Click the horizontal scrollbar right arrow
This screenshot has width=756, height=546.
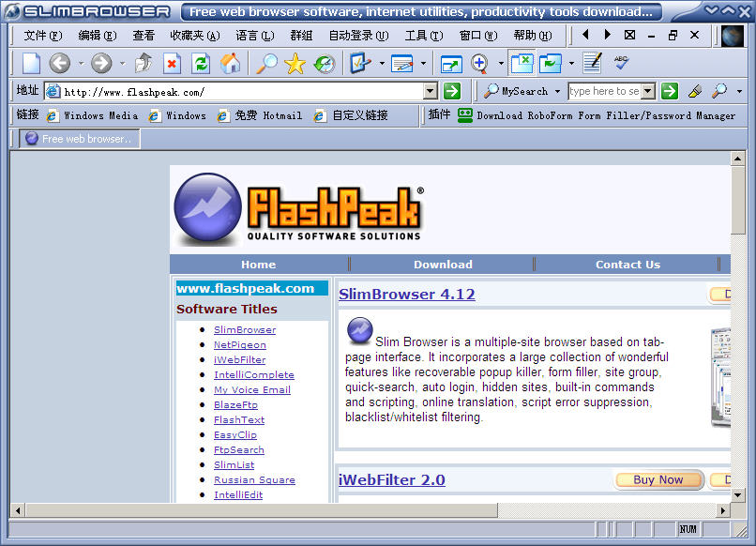(723, 510)
